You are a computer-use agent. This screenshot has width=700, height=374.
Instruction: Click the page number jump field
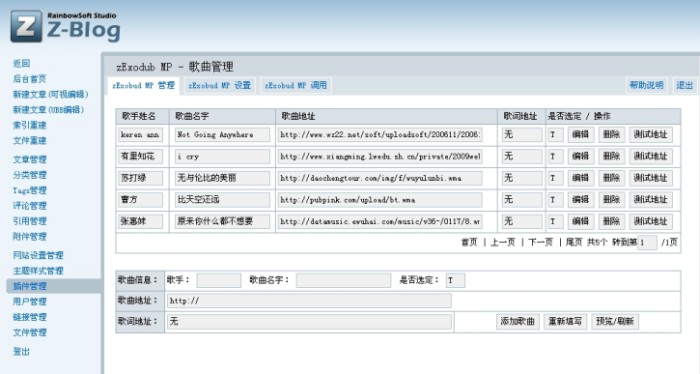click(647, 243)
